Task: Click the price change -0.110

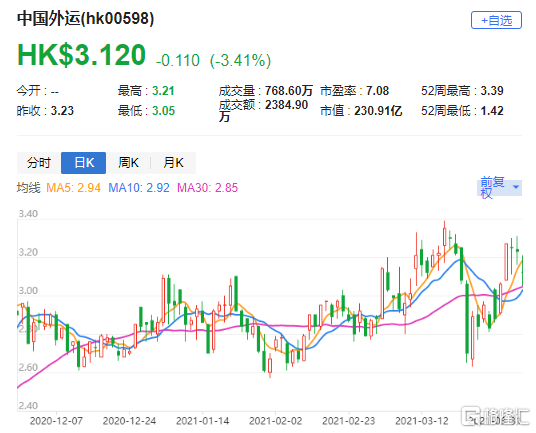Action: click(x=178, y=60)
